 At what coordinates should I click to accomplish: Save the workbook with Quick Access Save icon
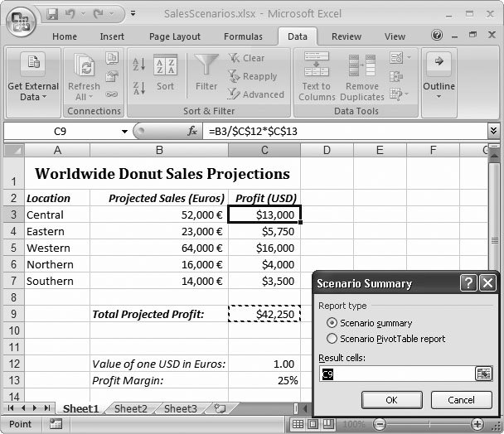coord(52,14)
